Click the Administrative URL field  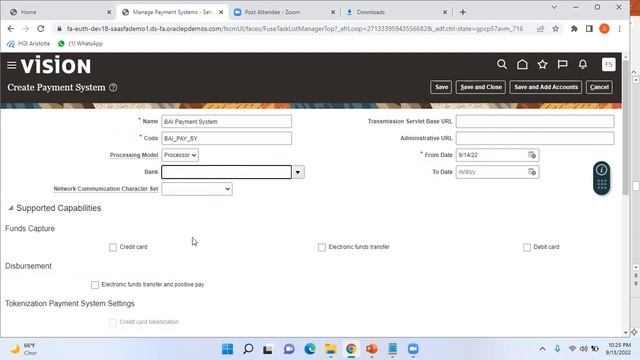535,138
